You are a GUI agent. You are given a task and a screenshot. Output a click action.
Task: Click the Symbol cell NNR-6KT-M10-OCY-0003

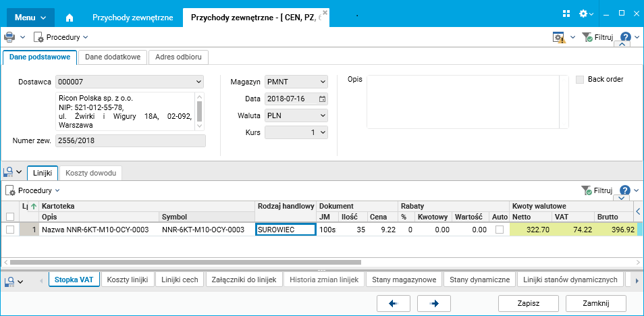pyautogui.click(x=207, y=230)
